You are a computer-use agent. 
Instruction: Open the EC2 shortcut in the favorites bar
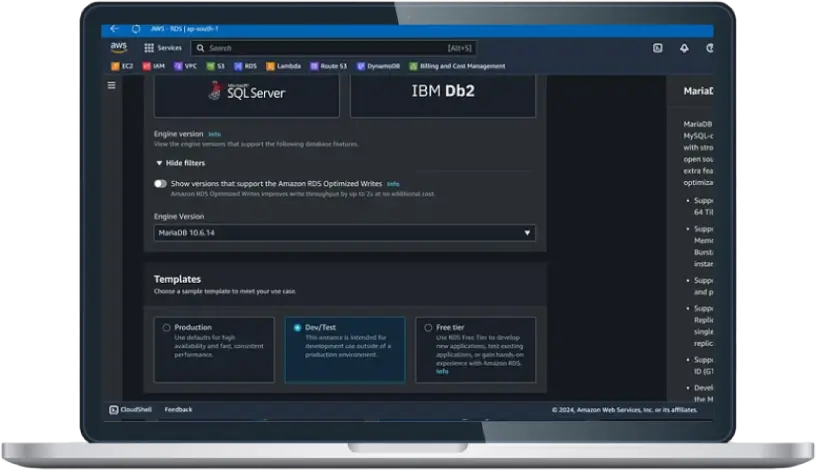click(x=122, y=66)
